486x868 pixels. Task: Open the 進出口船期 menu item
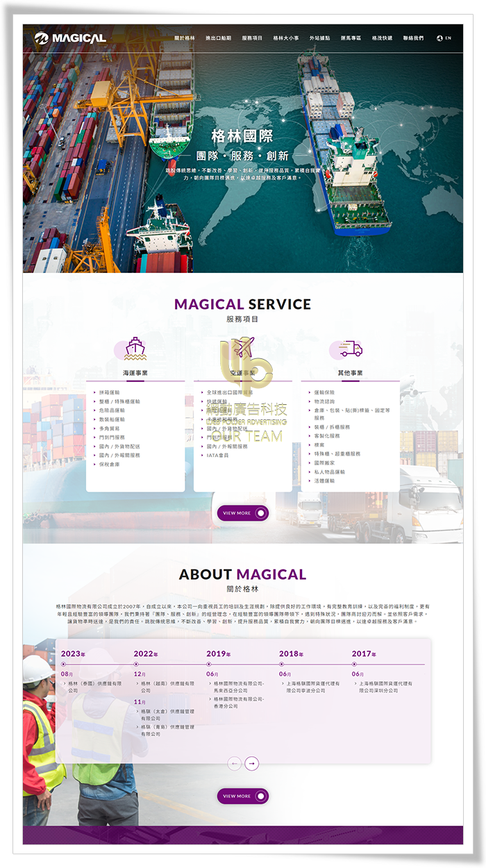click(218, 38)
